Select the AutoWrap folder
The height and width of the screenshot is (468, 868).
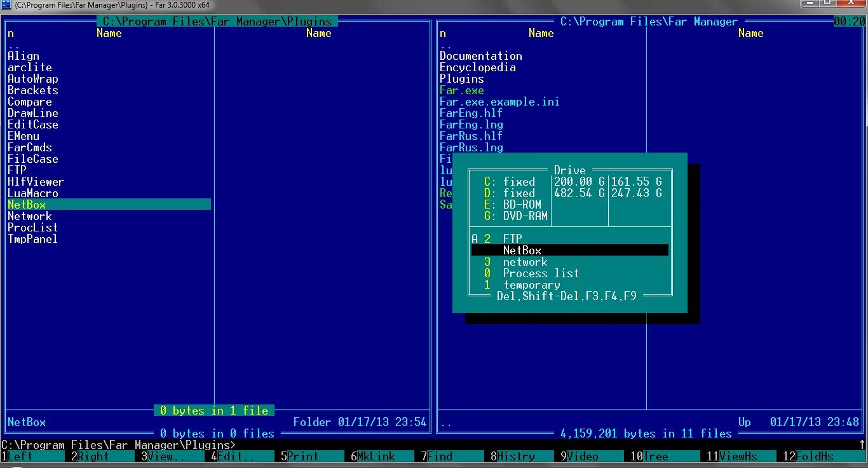33,79
